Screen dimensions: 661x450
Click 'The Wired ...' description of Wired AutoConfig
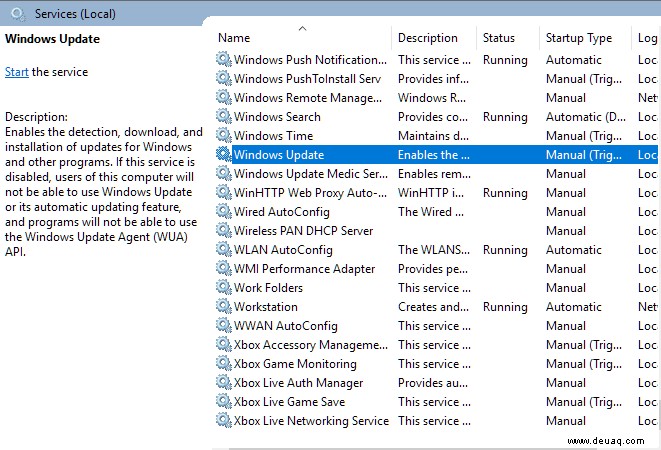point(431,212)
